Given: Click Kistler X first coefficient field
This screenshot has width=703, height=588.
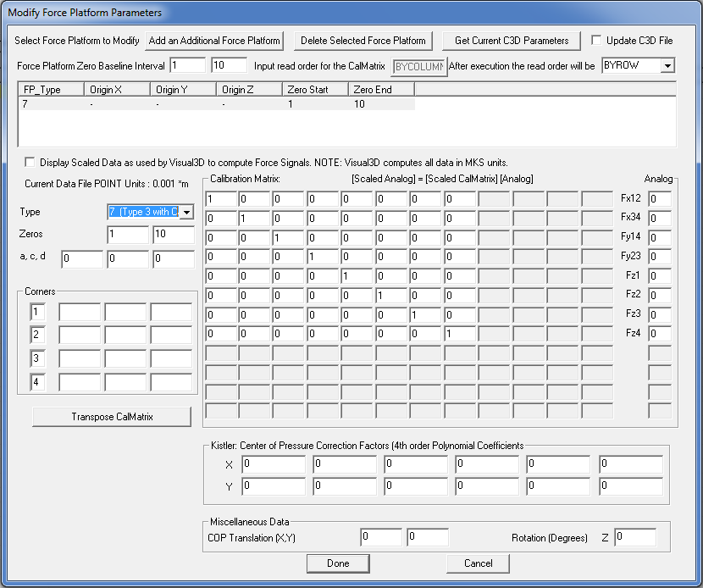Looking at the screenshot, I should (274, 464).
